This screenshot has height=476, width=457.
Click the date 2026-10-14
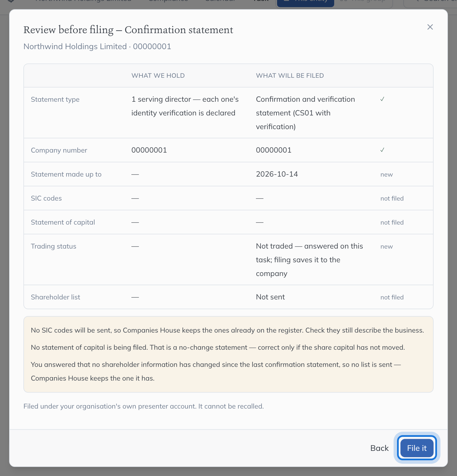pos(277,174)
